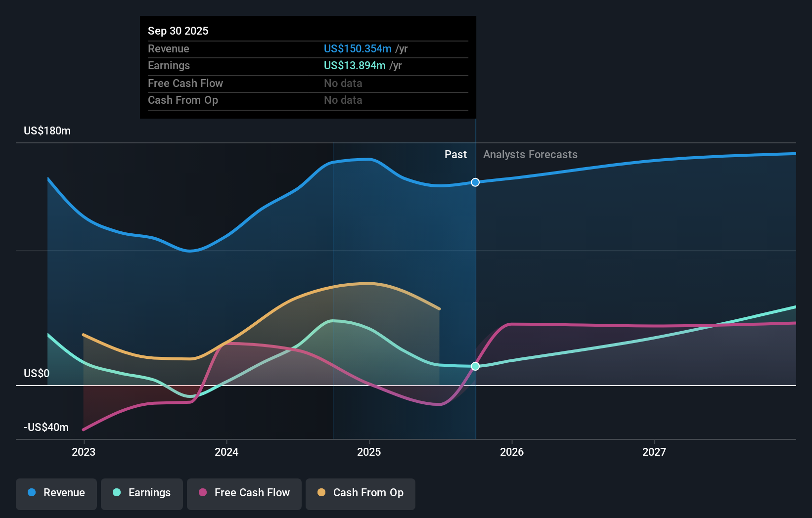Click the yellow Cash From Op legend dot

321,493
